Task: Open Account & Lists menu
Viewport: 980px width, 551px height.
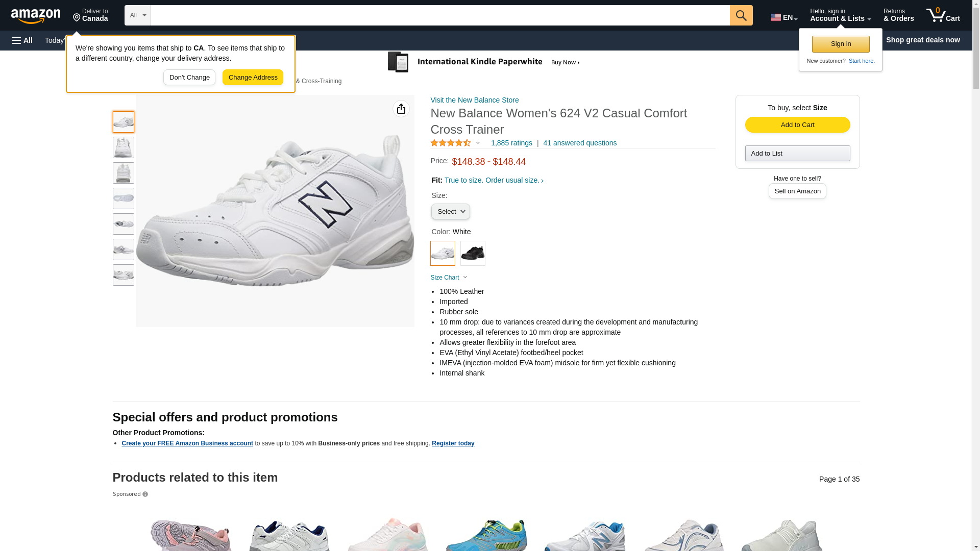Action: tap(840, 15)
